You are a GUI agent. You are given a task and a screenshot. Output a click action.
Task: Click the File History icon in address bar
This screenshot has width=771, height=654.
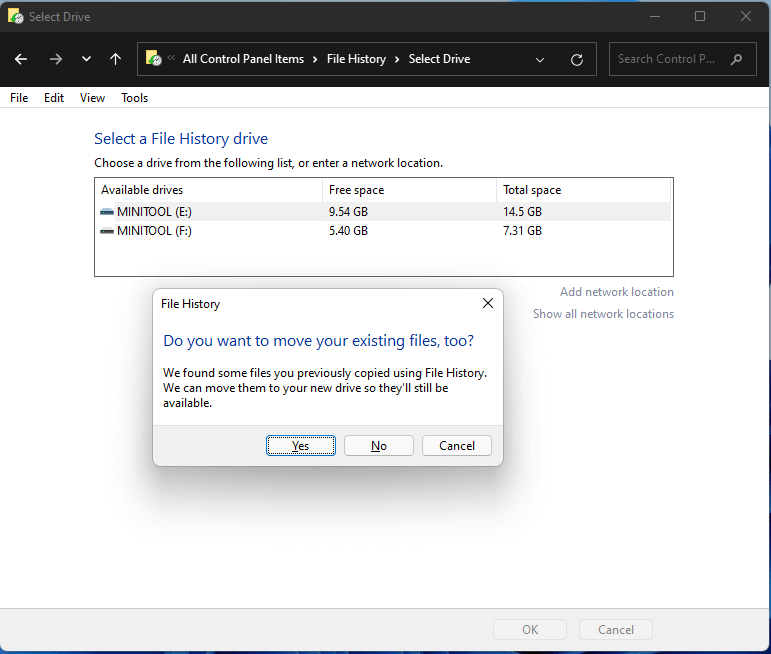click(x=153, y=58)
